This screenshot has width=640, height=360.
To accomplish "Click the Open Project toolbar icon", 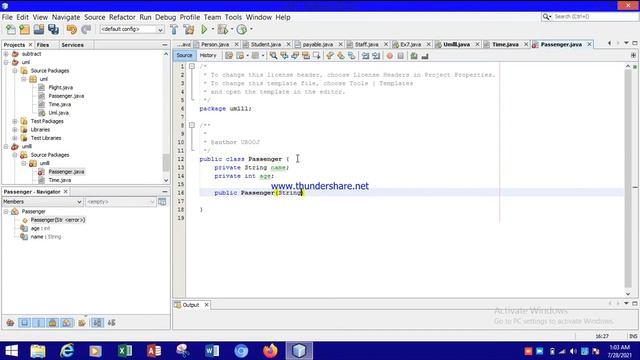I will 39,29.
